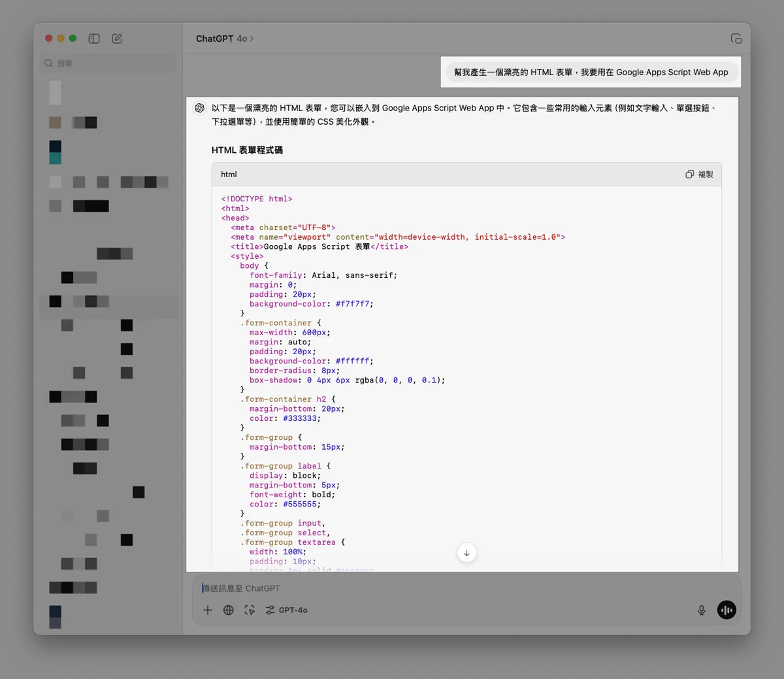This screenshot has height=679, width=784.
Task: Click the screen capture selection icon
Action: click(x=250, y=610)
